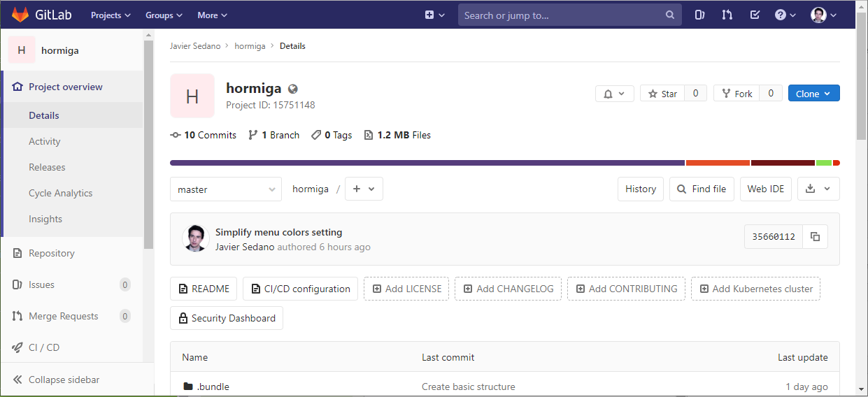
Task: Click the GitLab fox logo
Action: click(20, 15)
